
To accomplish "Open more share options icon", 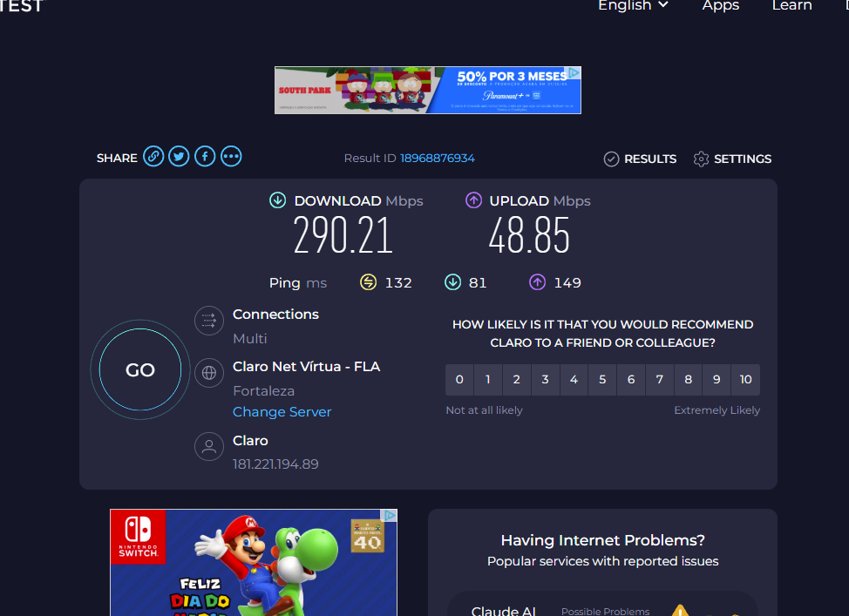I will click(231, 157).
